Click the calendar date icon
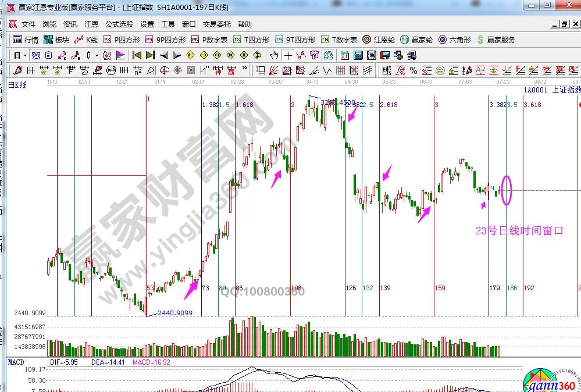 [x=344, y=55]
